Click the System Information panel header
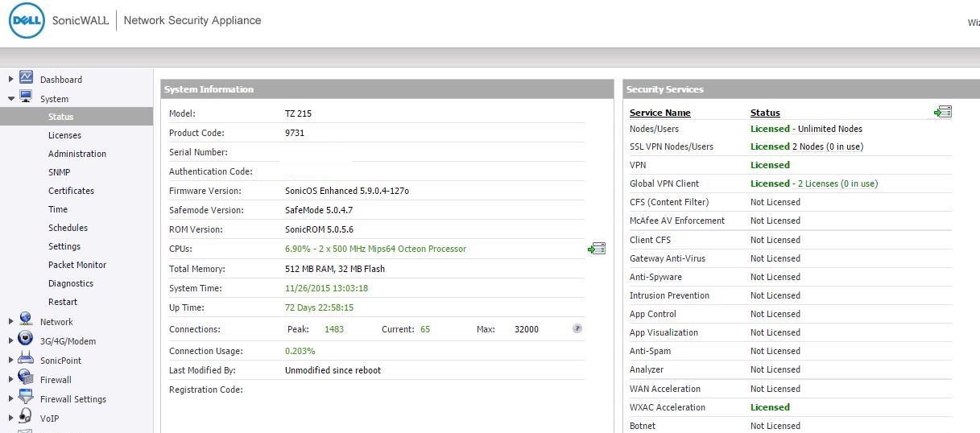The width and height of the screenshot is (980, 433). click(387, 89)
